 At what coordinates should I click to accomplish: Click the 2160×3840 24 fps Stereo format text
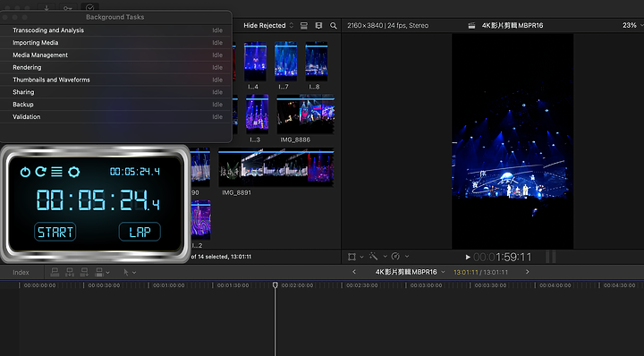tap(387, 25)
